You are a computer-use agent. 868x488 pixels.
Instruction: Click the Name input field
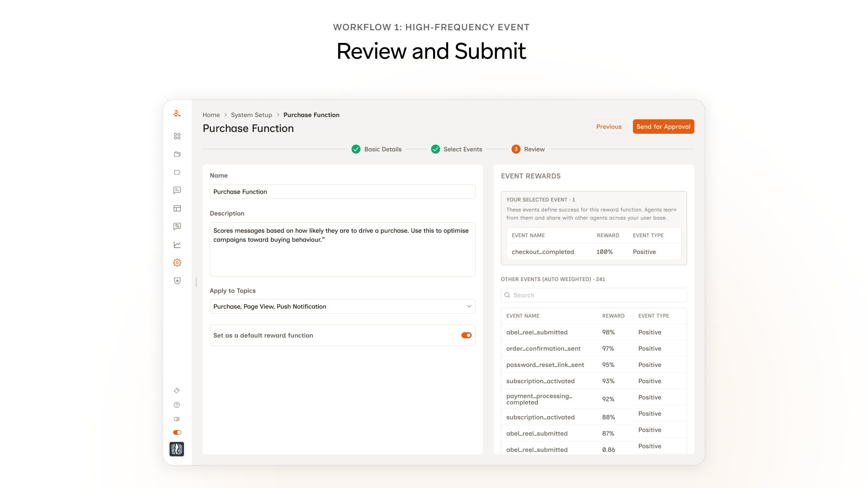pos(343,192)
